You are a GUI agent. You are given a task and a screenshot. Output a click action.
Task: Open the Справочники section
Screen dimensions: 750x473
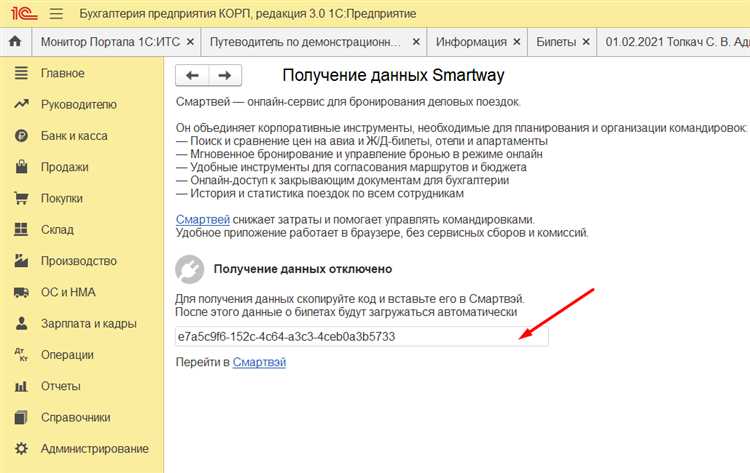(x=76, y=418)
